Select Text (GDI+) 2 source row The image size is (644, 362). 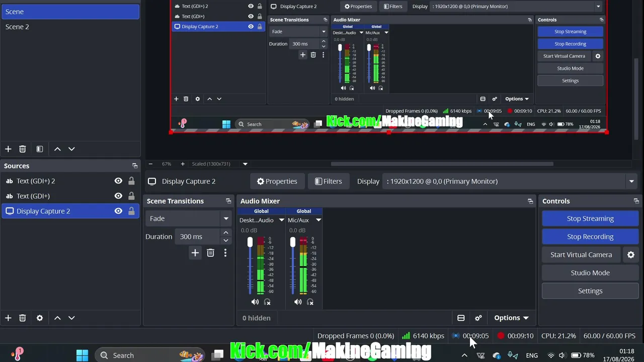click(x=70, y=181)
